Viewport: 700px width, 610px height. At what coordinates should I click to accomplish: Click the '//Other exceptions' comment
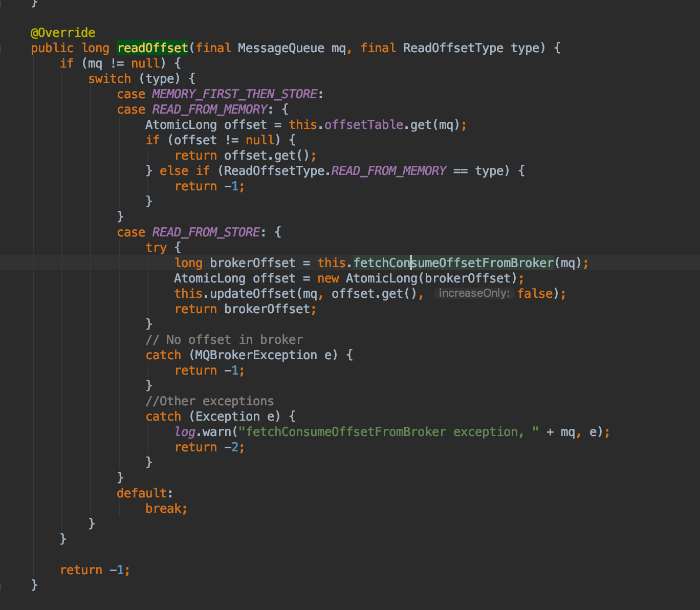click(210, 401)
